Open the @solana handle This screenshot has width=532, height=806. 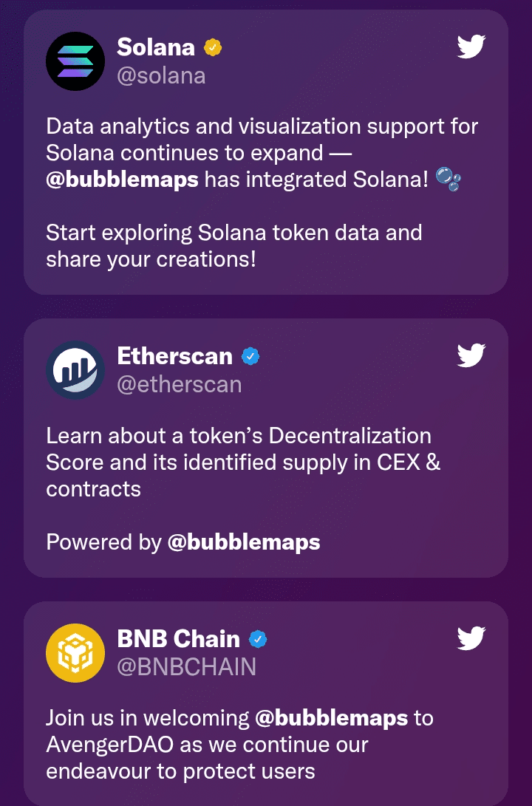tap(161, 76)
